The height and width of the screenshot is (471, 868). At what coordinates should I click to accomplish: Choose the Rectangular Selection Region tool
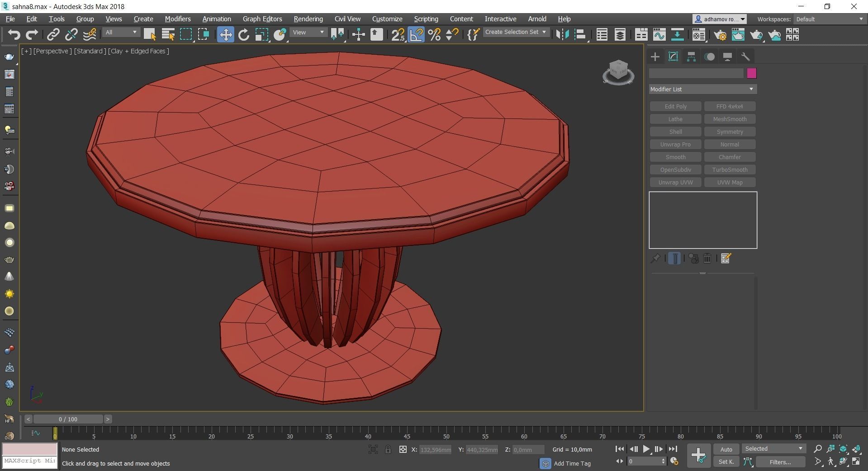186,35
